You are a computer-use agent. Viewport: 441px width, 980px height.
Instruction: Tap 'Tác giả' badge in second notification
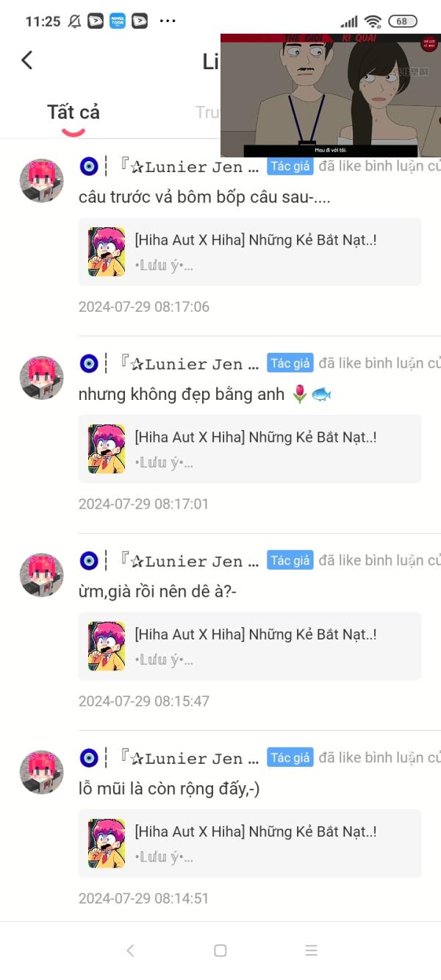(290, 363)
